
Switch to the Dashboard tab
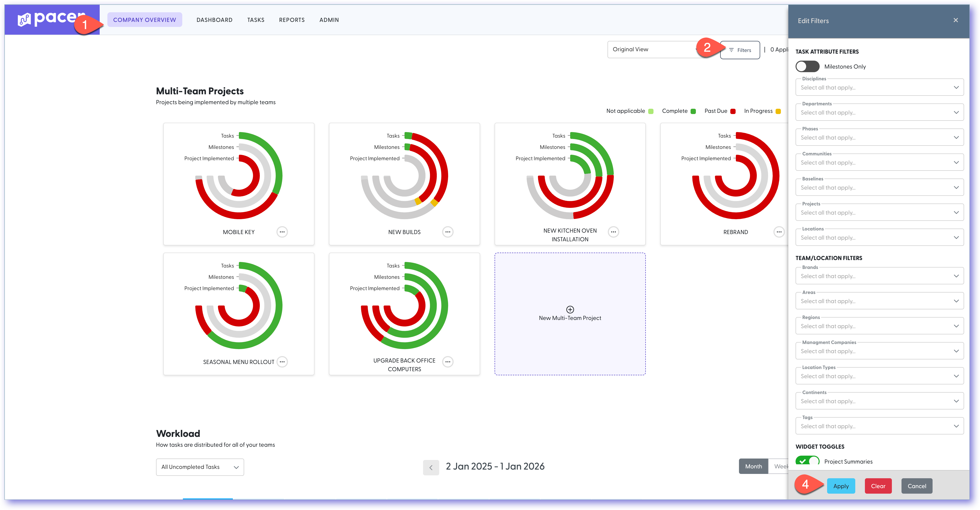[214, 20]
